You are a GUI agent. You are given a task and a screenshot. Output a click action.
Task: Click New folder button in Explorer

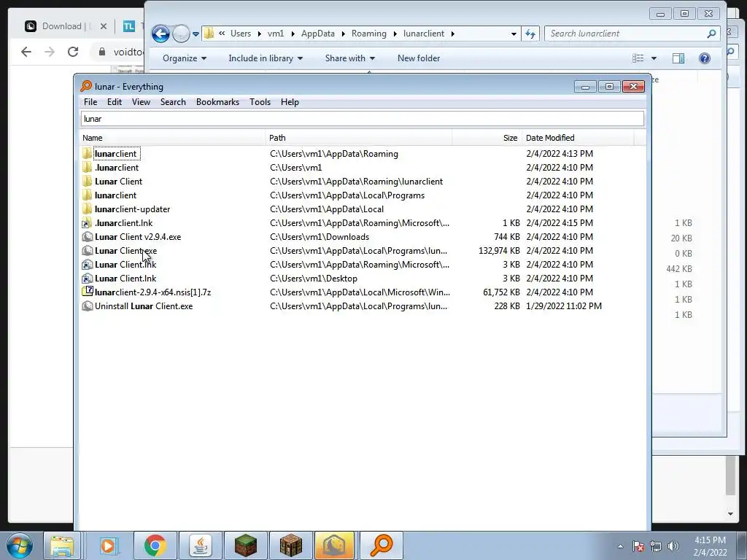click(419, 58)
